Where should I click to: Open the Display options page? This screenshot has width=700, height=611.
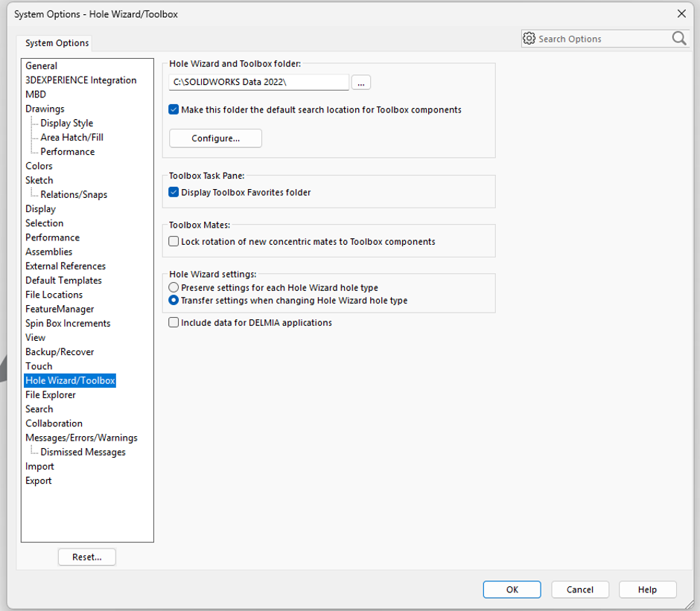(x=41, y=209)
